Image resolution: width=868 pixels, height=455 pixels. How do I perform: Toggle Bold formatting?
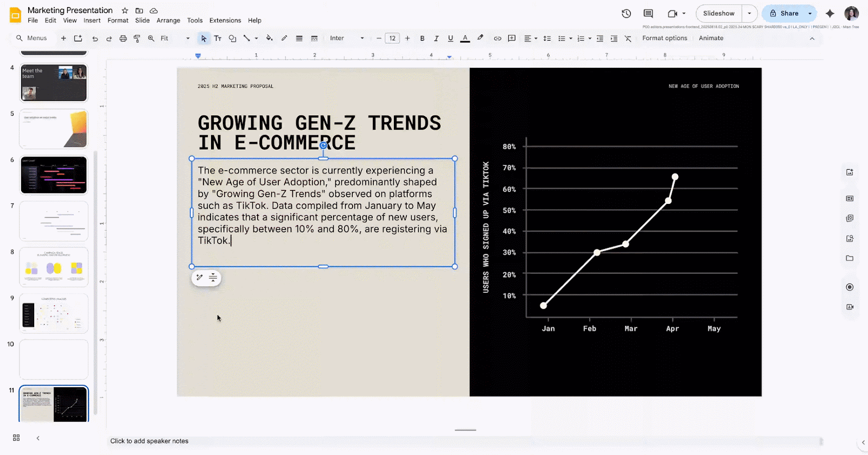tap(422, 39)
